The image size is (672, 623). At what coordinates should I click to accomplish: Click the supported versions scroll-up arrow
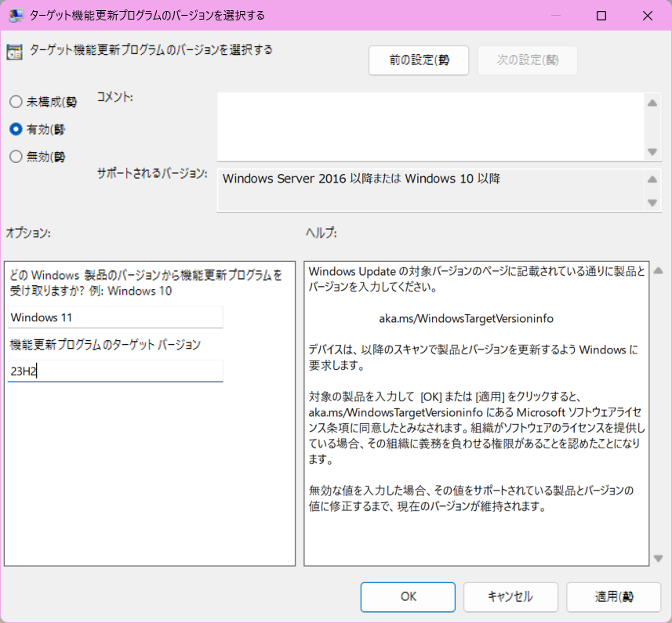[652, 179]
